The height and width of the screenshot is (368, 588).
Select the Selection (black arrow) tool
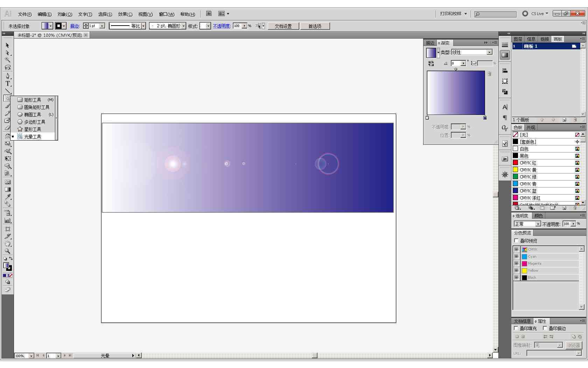click(7, 45)
